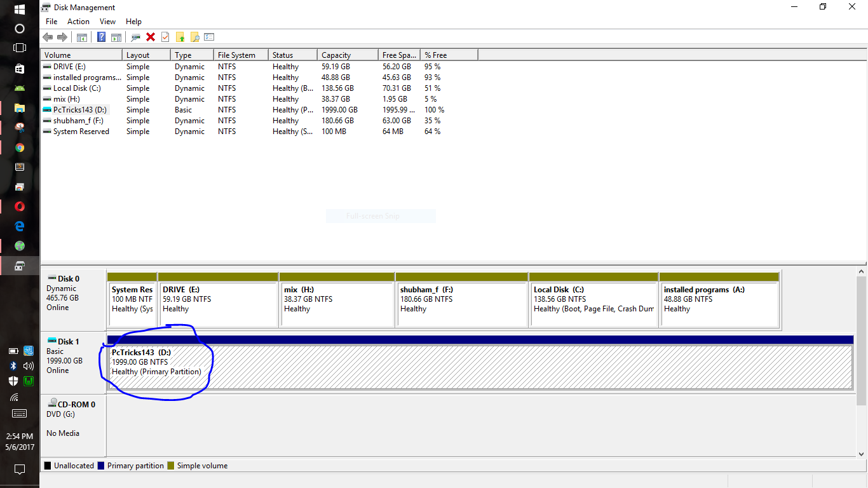Click the Forward navigation arrow
This screenshot has height=488, width=868.
[x=62, y=36]
